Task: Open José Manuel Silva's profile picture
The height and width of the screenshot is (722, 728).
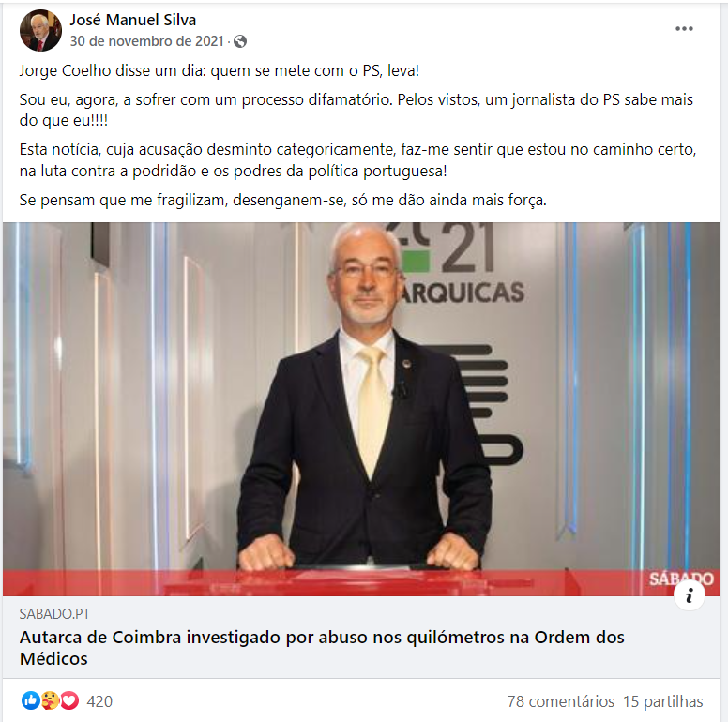Action: coord(40,30)
